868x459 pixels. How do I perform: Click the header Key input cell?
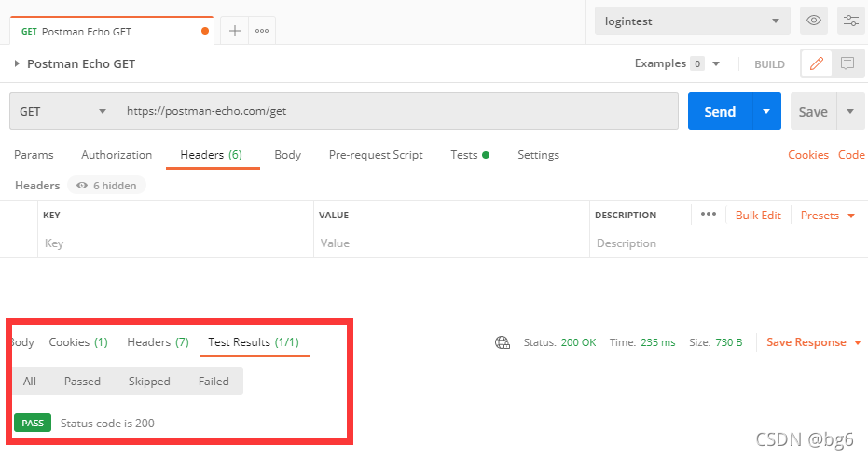(x=175, y=243)
